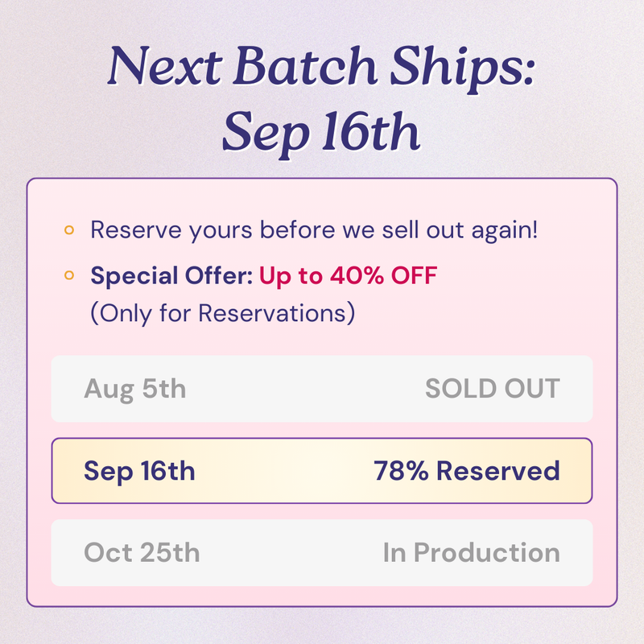Image resolution: width=644 pixels, height=644 pixels.
Task: Click the word Production in the last row
Action: 487,552
